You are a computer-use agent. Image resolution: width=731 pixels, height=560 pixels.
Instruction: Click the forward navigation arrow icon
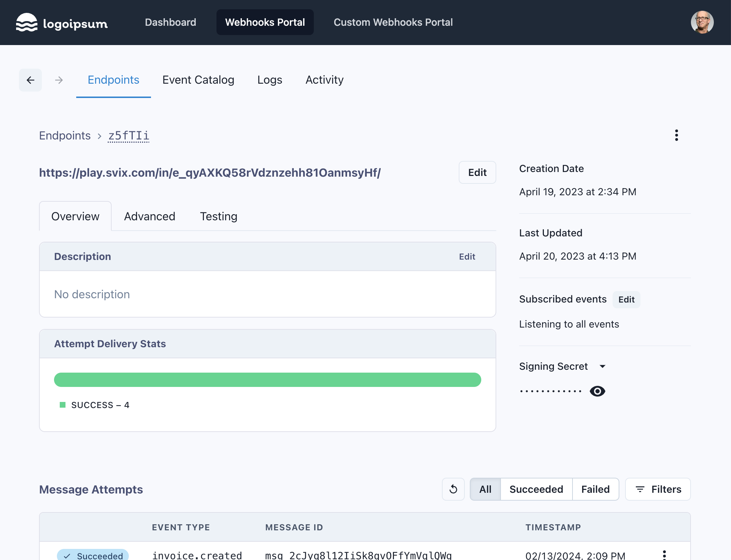[x=59, y=80]
